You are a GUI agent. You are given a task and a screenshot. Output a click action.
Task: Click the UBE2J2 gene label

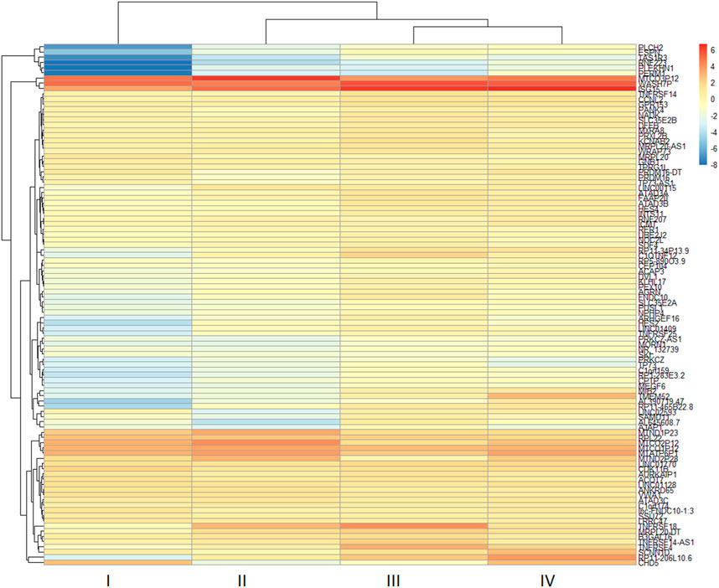(x=652, y=235)
